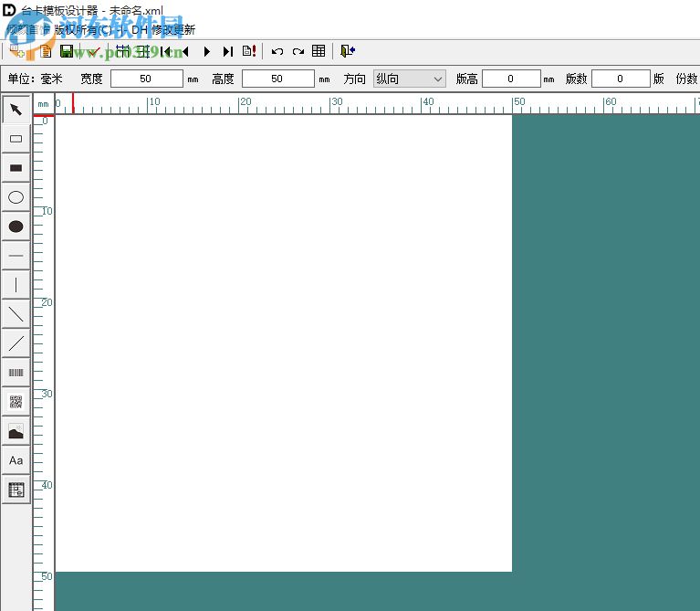Select the QR code tool
700x611 pixels.
16,402
